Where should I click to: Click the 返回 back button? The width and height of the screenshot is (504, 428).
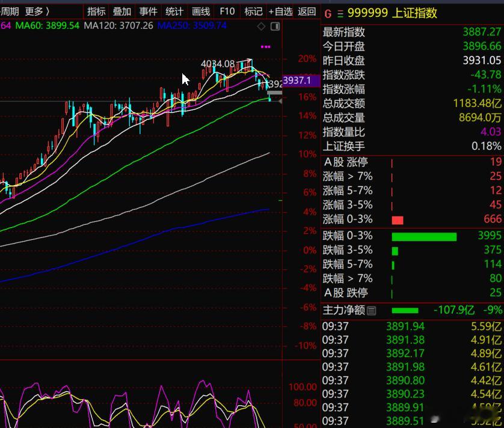(x=307, y=11)
